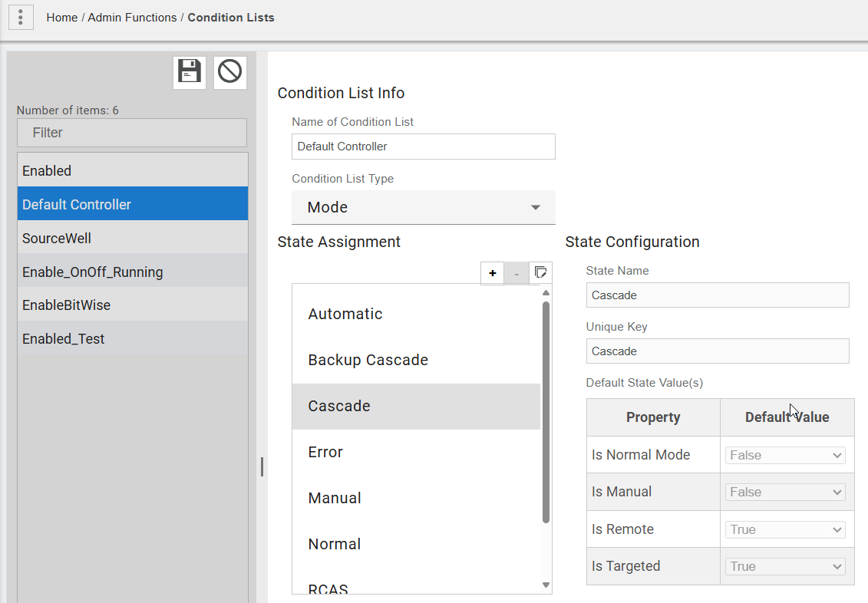Open the Is Normal Mode value dropdown
Screen dimensions: 868x603
tap(785, 455)
